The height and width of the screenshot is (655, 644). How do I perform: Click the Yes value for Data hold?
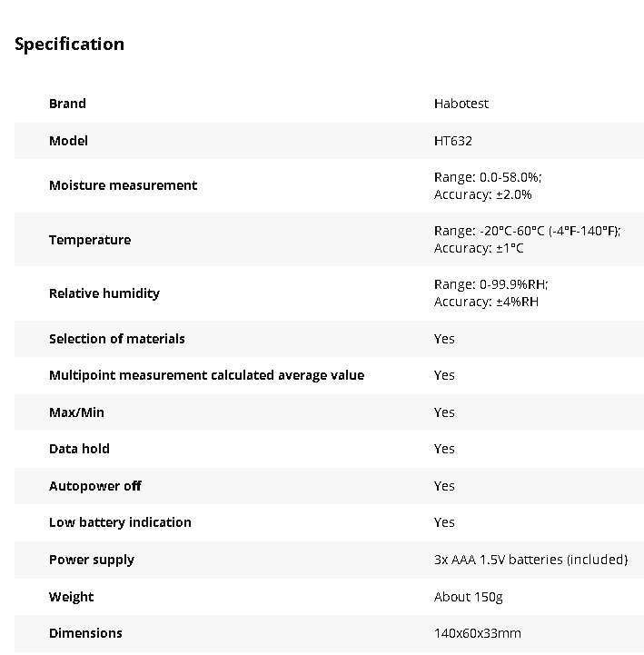444,449
